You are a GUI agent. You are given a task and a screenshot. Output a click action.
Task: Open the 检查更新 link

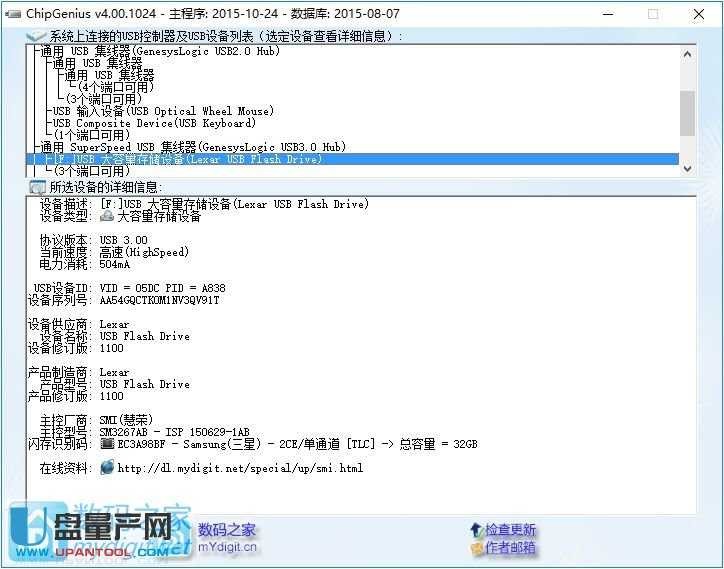point(510,530)
